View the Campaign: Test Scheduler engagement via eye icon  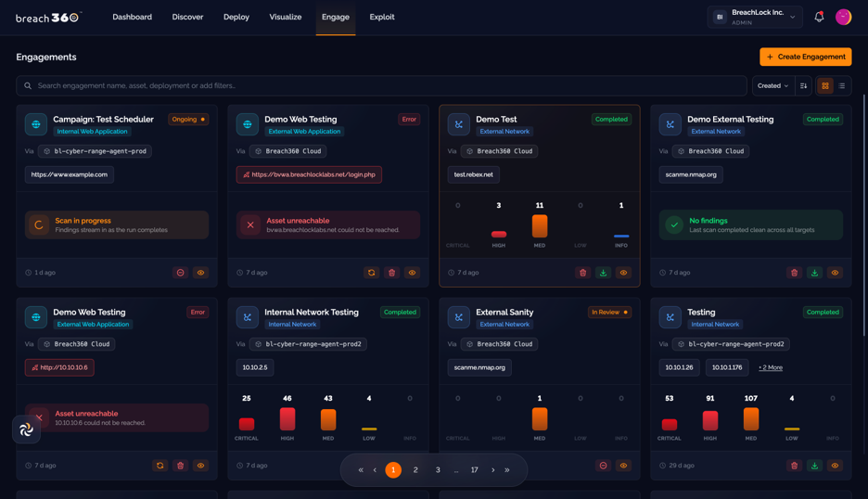click(201, 273)
